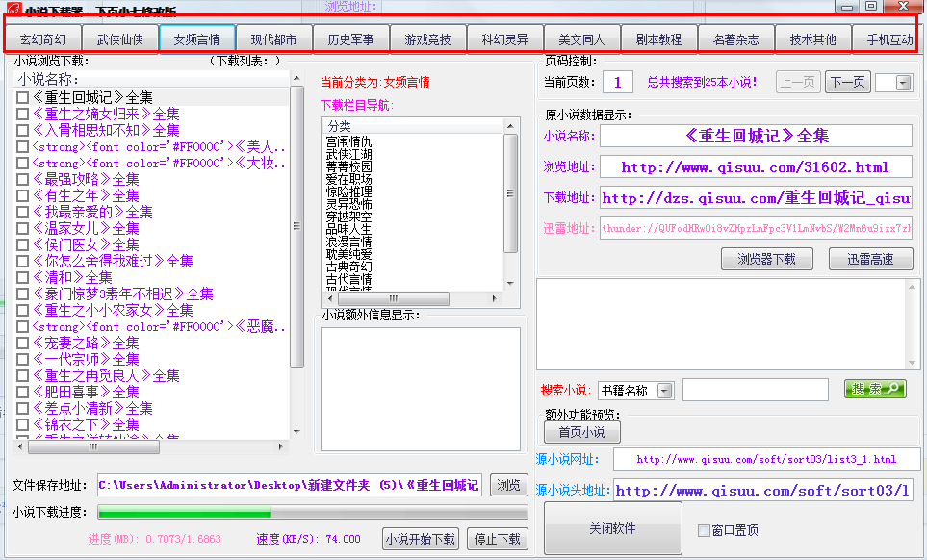Enable the 窗口置顶 checkbox
The image size is (927, 560).
[704, 530]
